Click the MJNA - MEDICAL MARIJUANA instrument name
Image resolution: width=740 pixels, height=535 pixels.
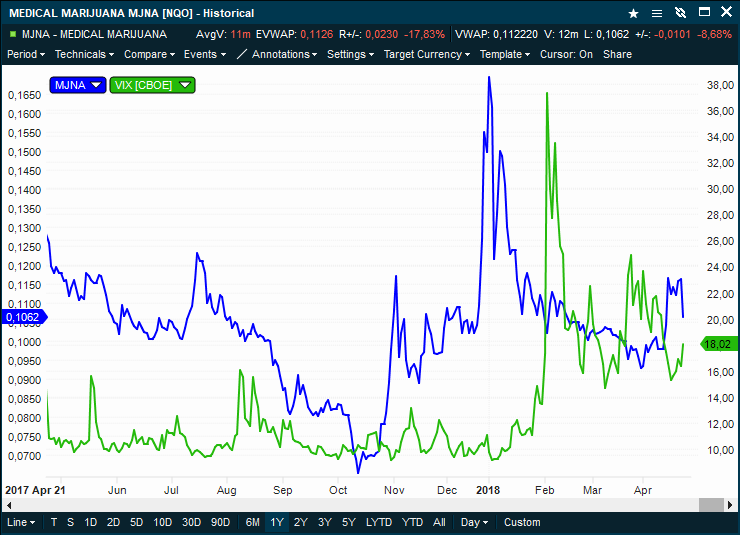coord(94,34)
